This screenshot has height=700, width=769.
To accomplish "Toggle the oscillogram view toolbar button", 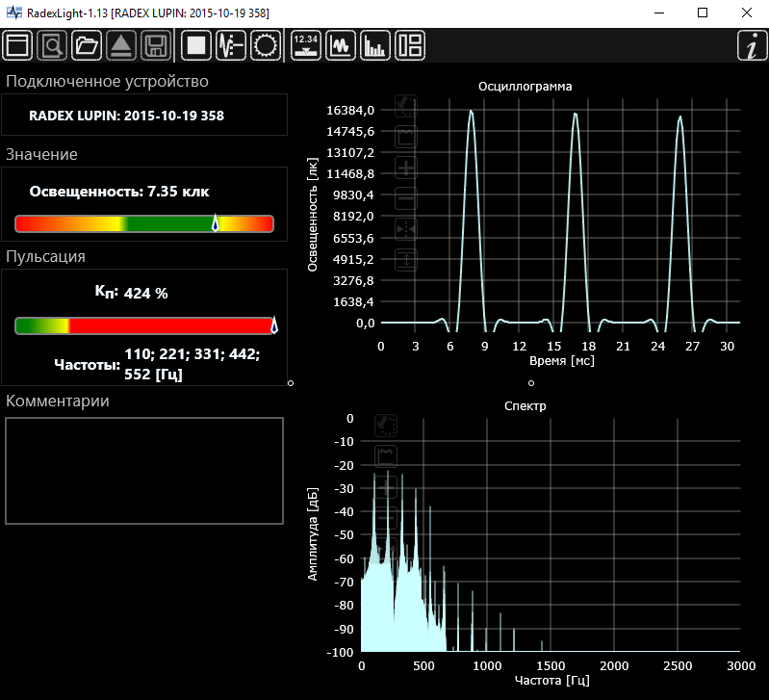I will tap(341, 45).
